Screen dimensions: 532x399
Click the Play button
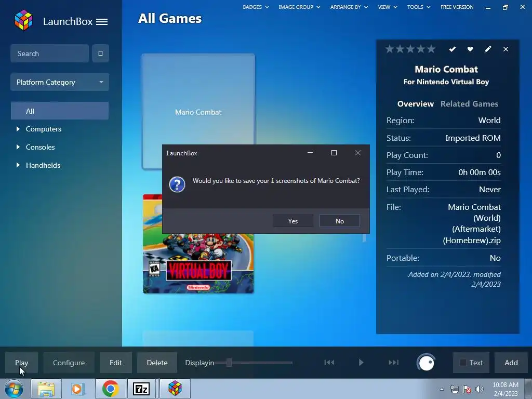(21, 362)
